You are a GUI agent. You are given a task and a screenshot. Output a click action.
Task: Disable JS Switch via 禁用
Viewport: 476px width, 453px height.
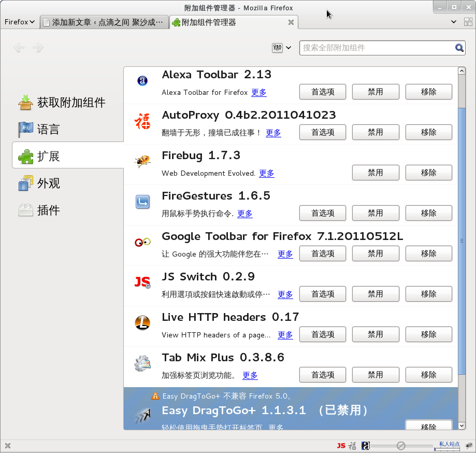click(376, 294)
